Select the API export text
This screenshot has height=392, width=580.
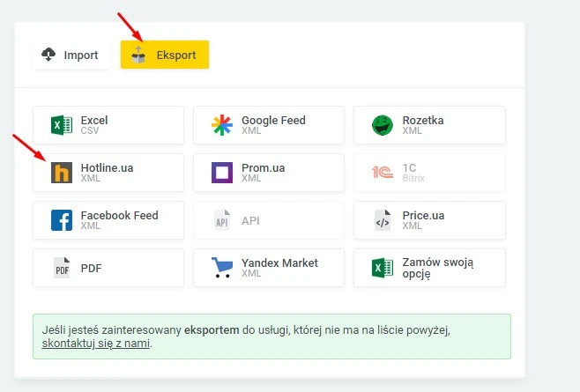tap(250, 221)
